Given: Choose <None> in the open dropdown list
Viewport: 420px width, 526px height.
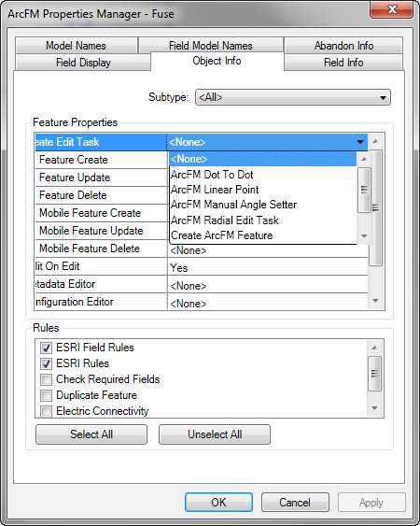Looking at the screenshot, I should click(x=263, y=159).
